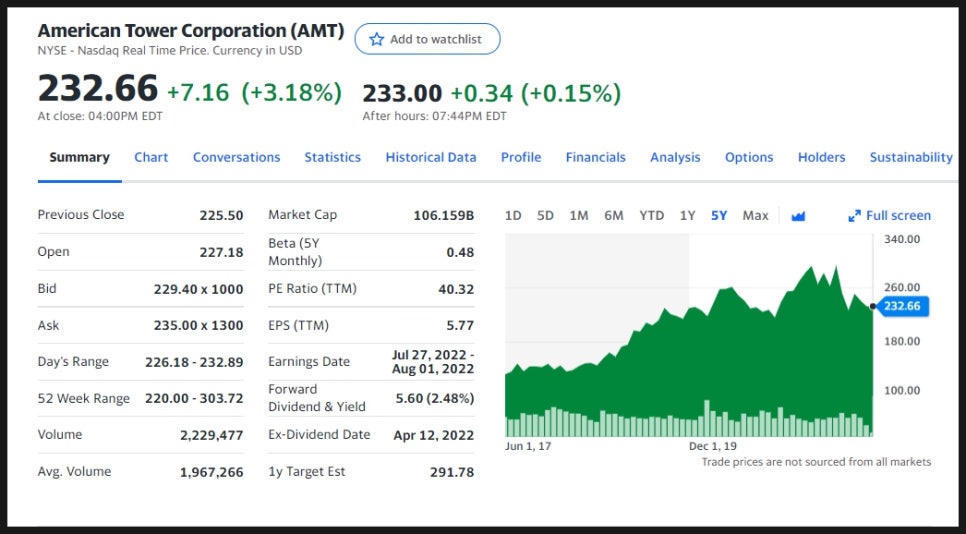
Task: Open the Profile tab
Action: (x=521, y=158)
